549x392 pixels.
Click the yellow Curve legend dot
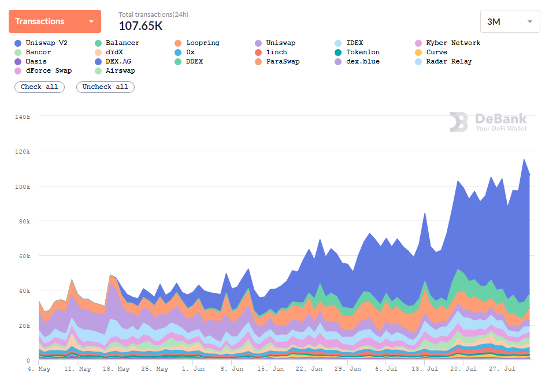[418, 53]
